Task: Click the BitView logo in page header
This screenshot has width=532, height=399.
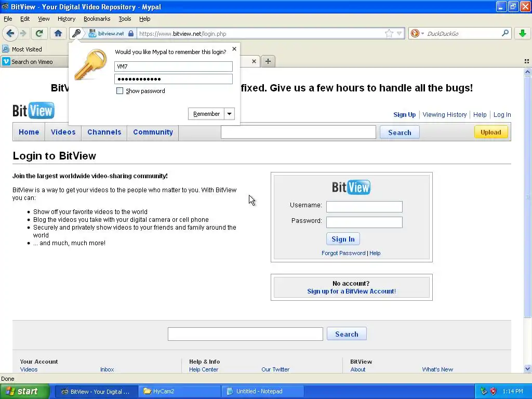Action: tap(33, 111)
